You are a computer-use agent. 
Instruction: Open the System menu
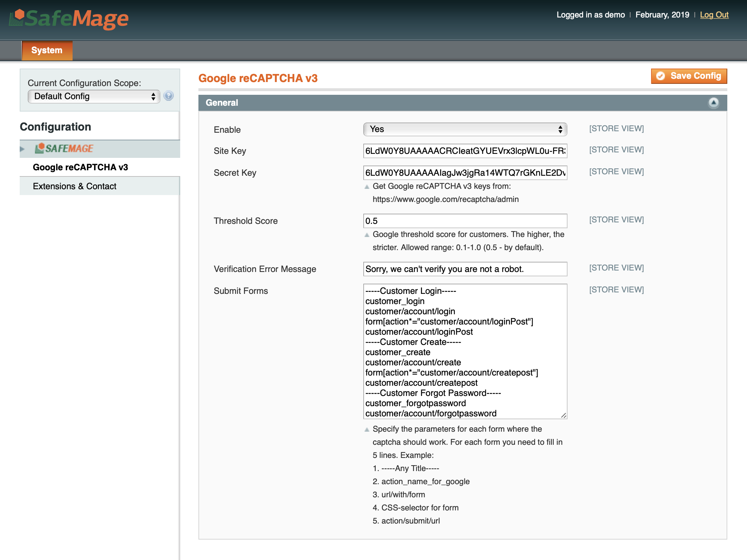tap(47, 50)
